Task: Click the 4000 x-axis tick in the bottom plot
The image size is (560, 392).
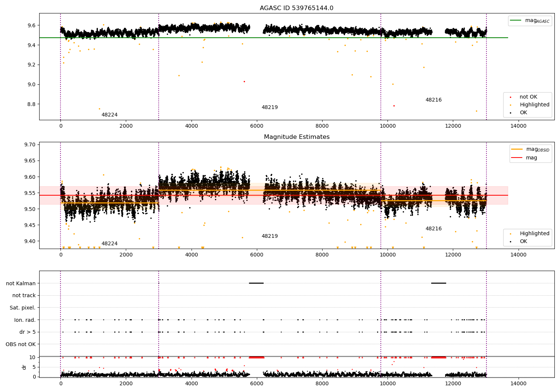Action: click(x=192, y=384)
